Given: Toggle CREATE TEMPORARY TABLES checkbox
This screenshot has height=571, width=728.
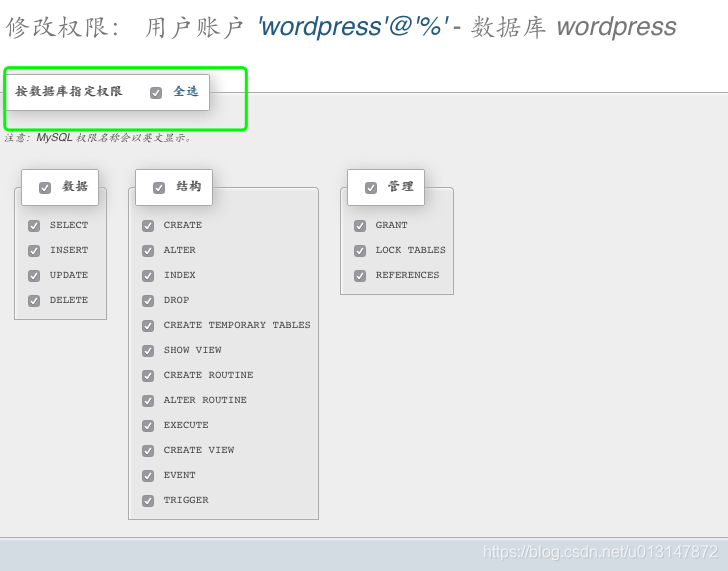Looking at the screenshot, I should coord(148,326).
